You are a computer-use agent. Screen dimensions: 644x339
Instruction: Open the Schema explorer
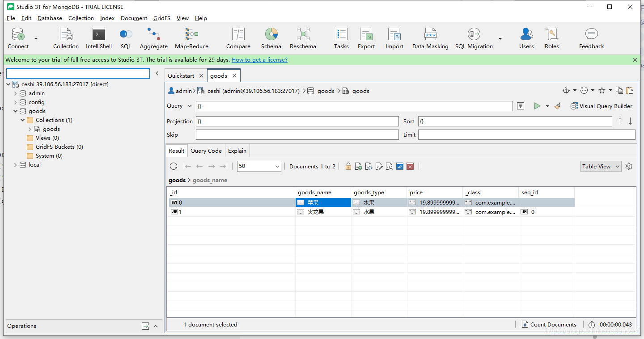click(271, 38)
